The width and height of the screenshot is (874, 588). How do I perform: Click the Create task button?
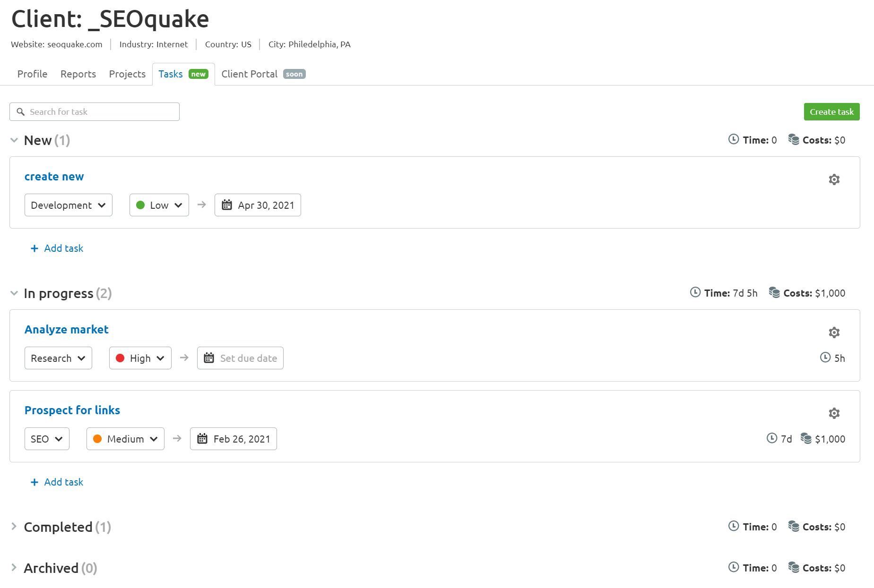coord(831,111)
